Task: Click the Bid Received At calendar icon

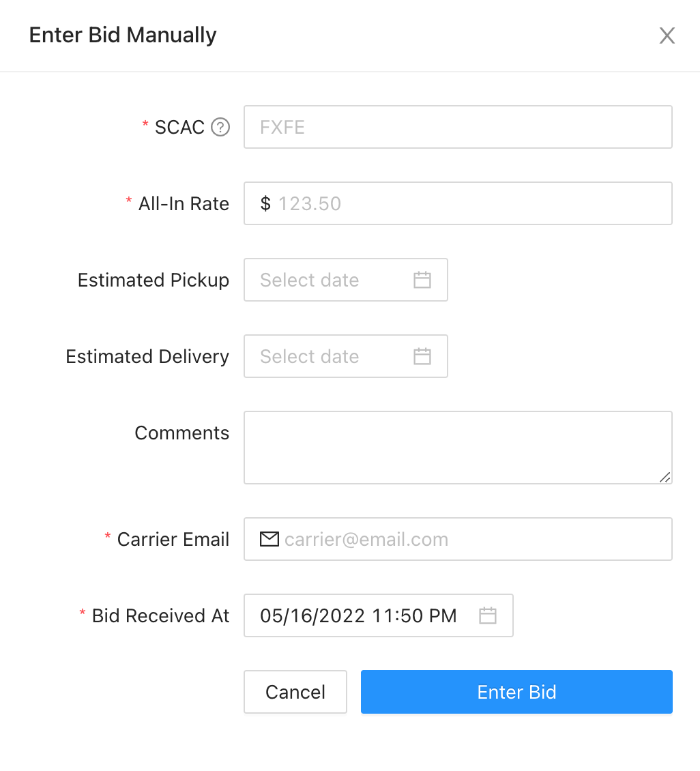Action: point(487,615)
